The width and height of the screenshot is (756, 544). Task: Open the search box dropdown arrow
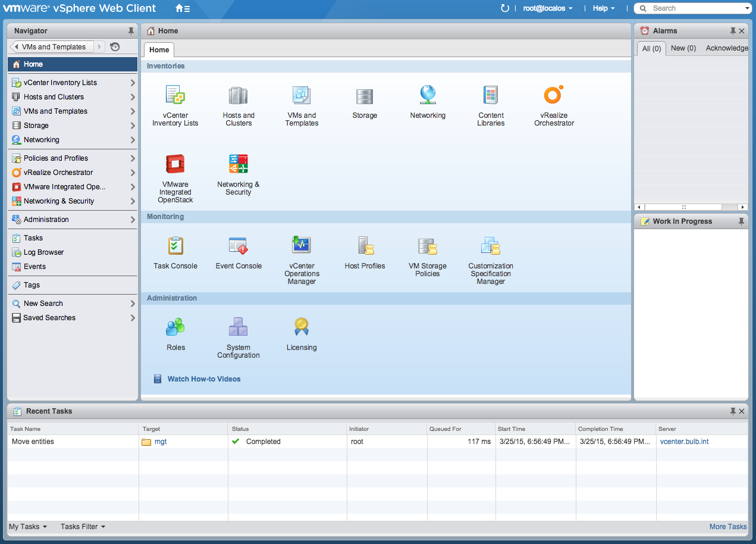pos(747,8)
